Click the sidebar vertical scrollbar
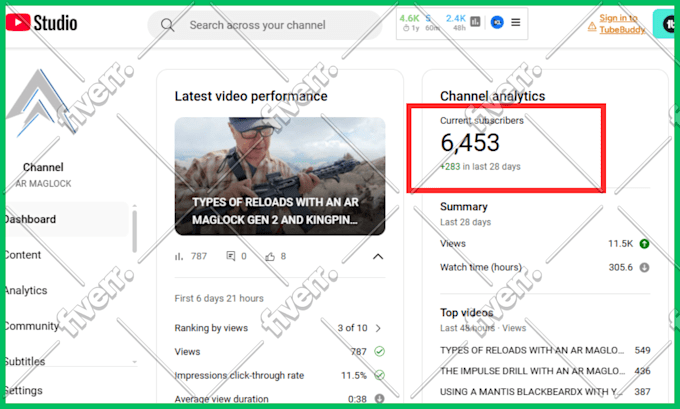 pos(134,230)
